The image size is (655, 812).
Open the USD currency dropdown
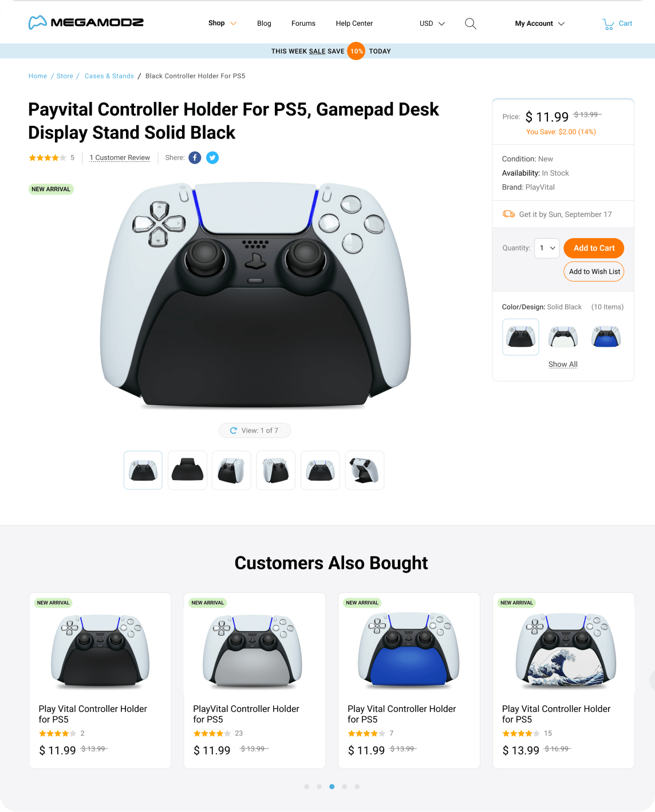click(x=432, y=23)
